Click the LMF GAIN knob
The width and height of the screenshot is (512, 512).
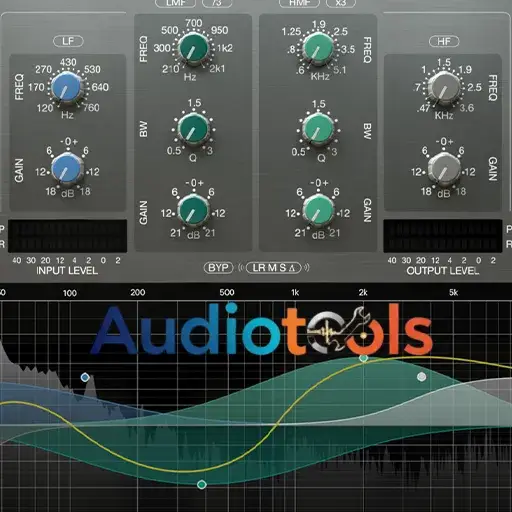(x=193, y=211)
